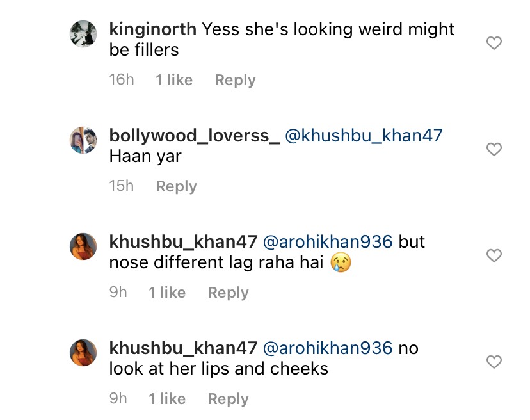This screenshot has width=530, height=420.
Task: Tap heart on bollywood_loverss_ comment
Action: click(x=494, y=150)
